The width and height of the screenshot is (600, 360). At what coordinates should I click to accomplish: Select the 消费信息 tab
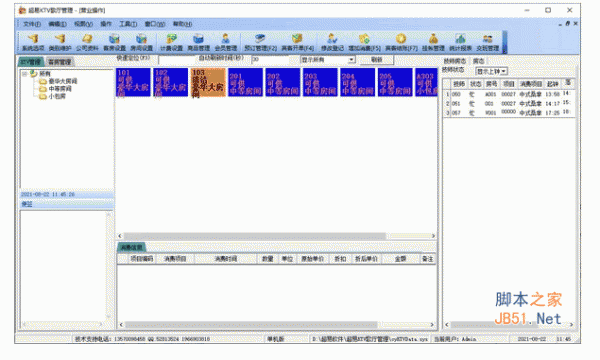131,248
